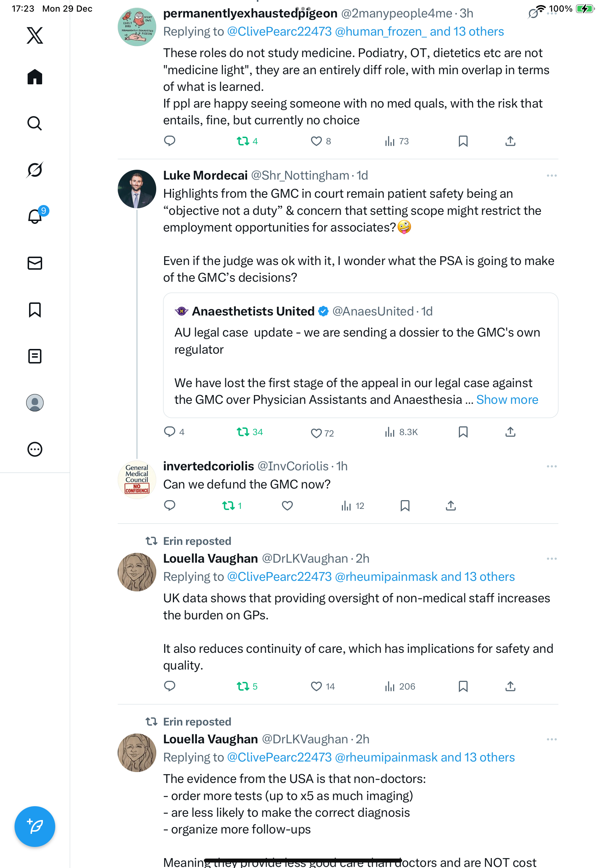606x868 pixels.
Task: Open sidebar More menu circle
Action: (x=35, y=450)
